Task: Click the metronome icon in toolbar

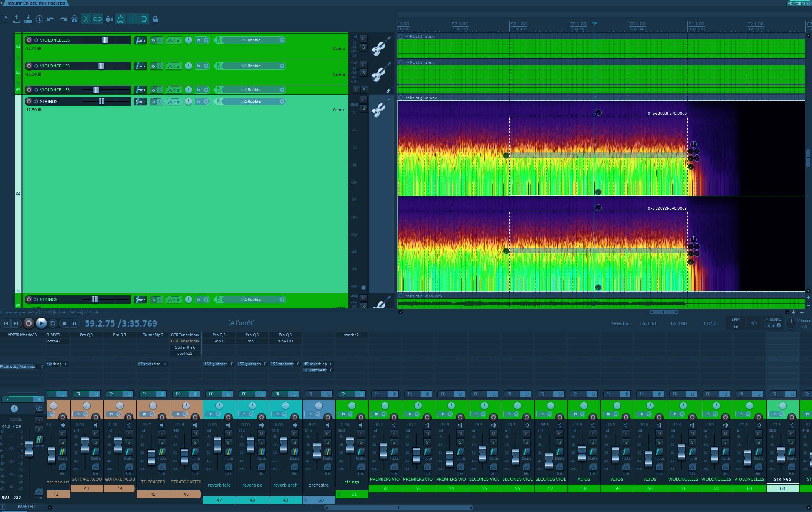Action: click(74, 19)
